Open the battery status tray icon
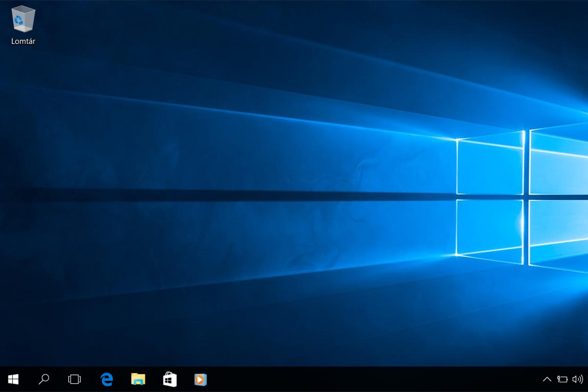588x392 pixels. 562,379
